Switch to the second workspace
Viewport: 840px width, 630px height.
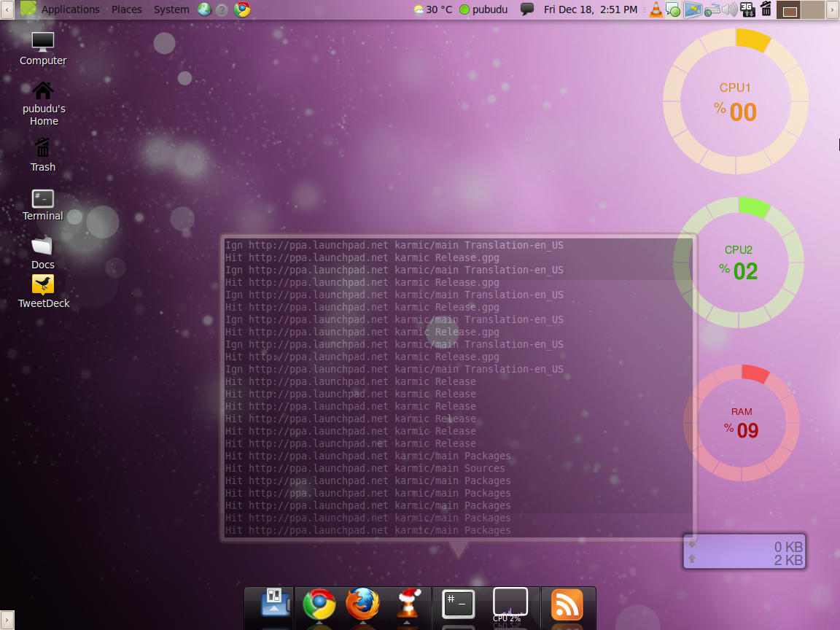point(812,9)
